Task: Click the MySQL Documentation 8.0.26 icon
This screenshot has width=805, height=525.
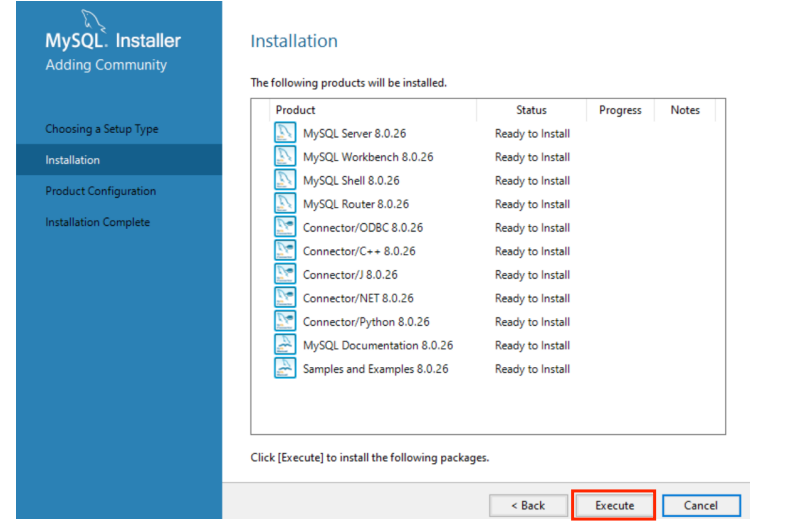Action: (x=285, y=345)
